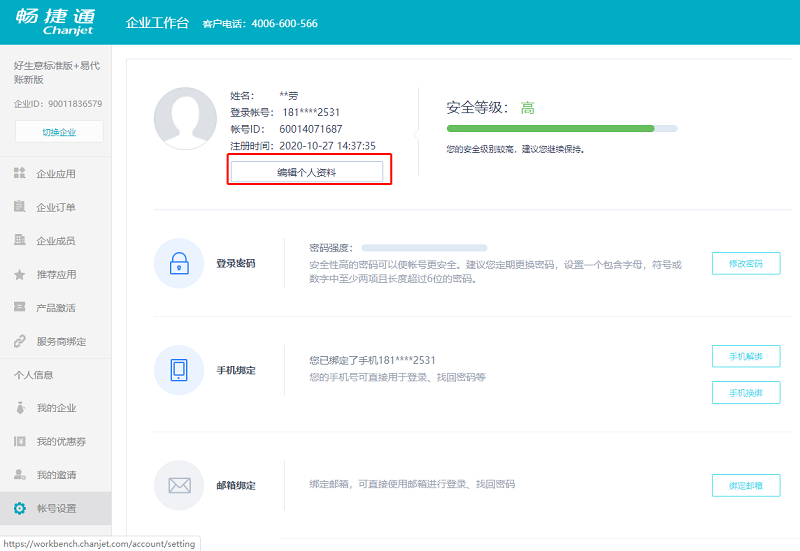Image resolution: width=800 pixels, height=551 pixels.
Task: Click the green security level progress bar
Action: click(562, 129)
